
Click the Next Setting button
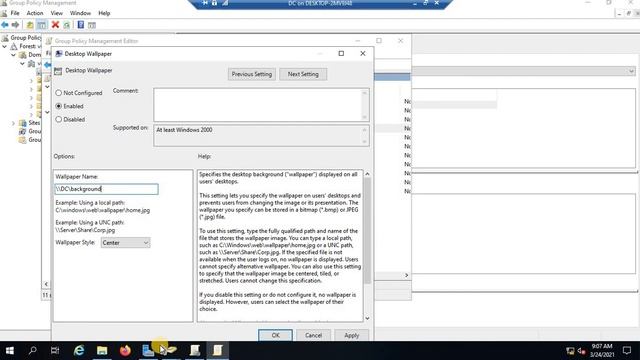pos(303,74)
